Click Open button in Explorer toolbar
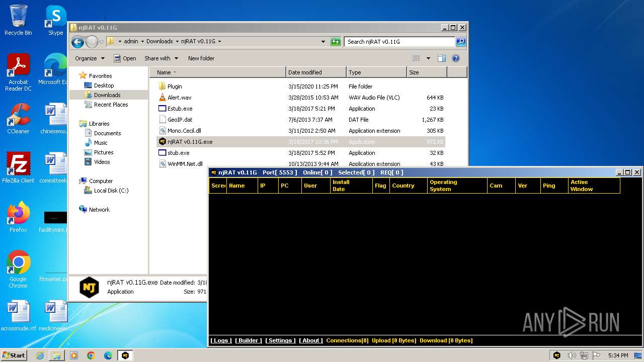 (125, 58)
